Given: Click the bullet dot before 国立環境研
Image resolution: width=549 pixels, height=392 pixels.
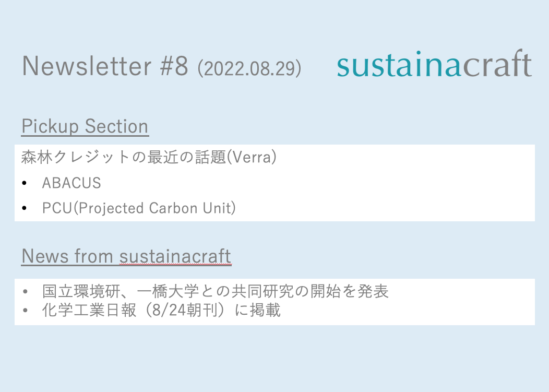Looking at the screenshot, I should [25, 292].
